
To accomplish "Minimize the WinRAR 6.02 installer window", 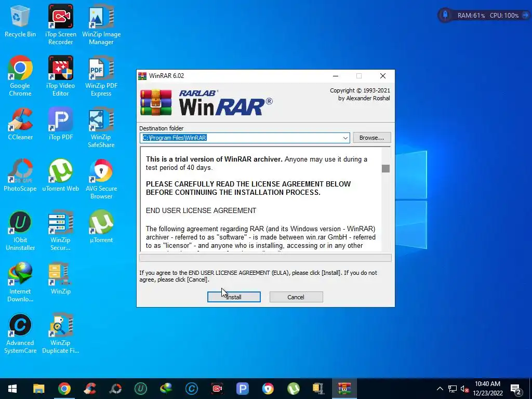I will tap(336, 76).
